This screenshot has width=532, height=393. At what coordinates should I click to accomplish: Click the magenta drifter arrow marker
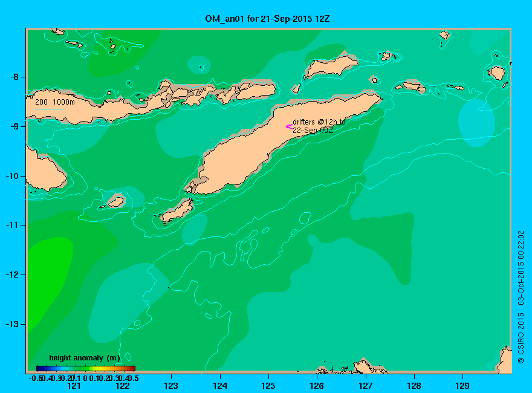(289, 127)
